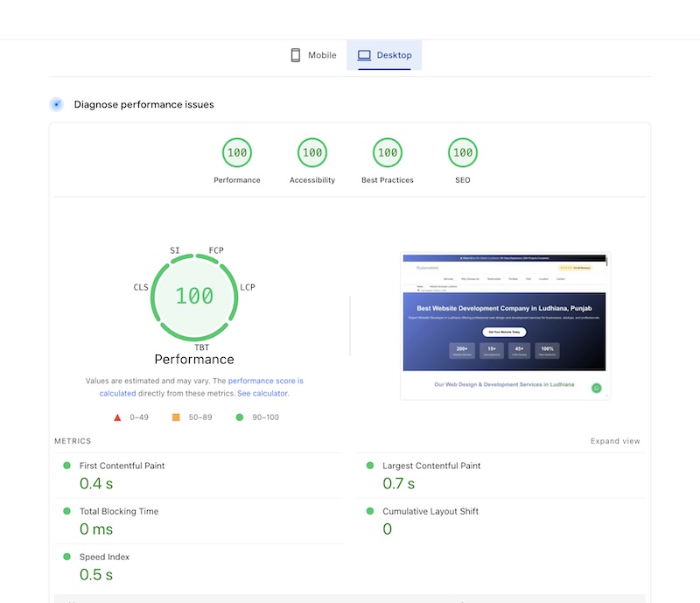700x603 pixels.
Task: Click the Mobile phone icon
Action: click(296, 55)
